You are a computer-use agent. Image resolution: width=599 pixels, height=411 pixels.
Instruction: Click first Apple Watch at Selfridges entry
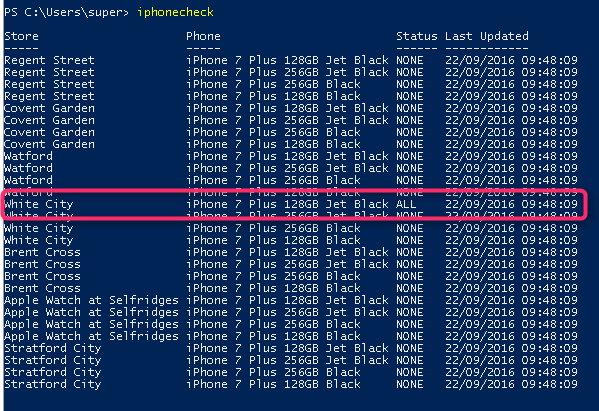[91, 300]
